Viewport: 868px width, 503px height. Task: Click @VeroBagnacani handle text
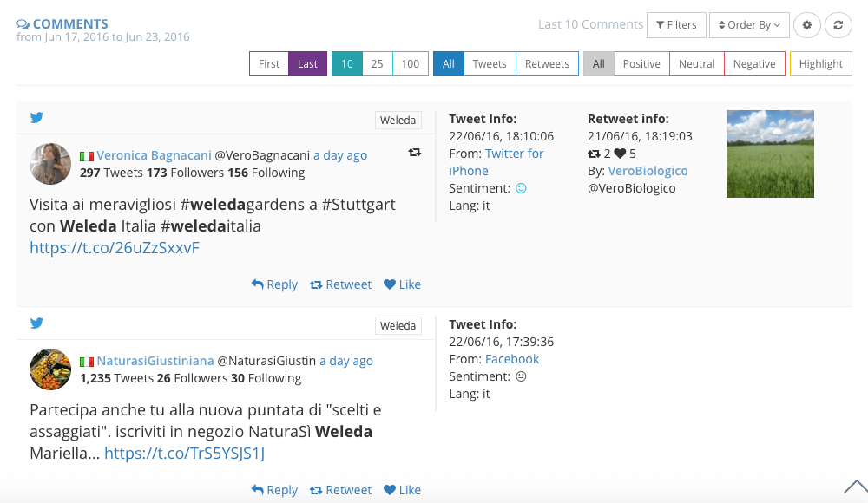tap(262, 155)
